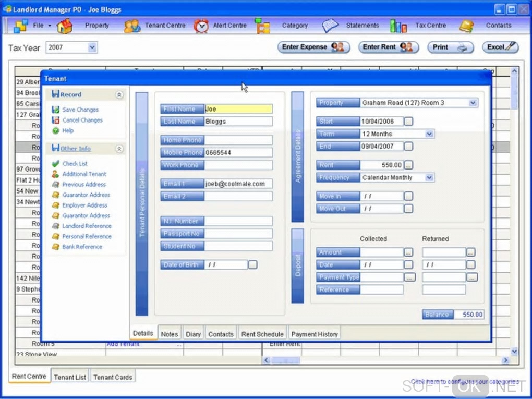This screenshot has width=532, height=399.
Task: Switch to the Tenant Cards tab
Action: 113,377
